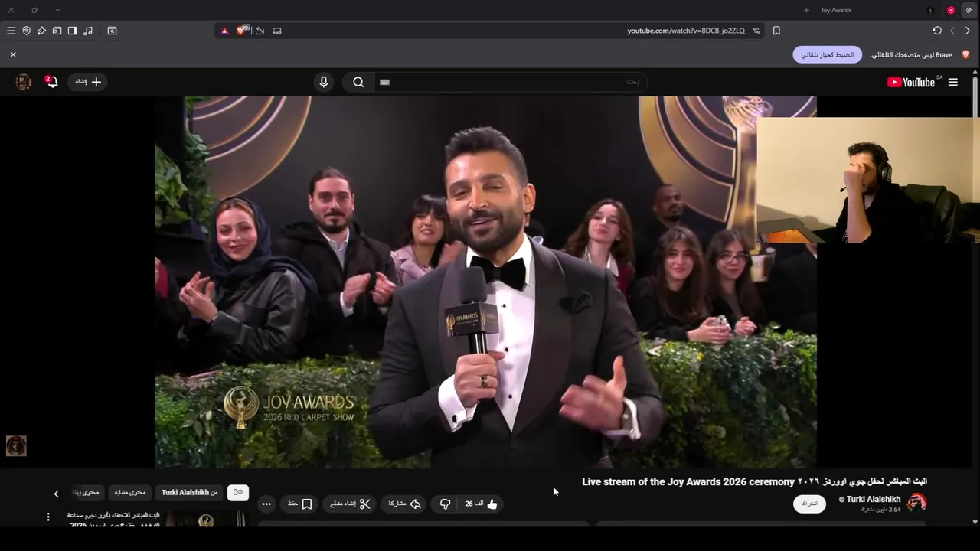Open the YouTube account avatar menu
Screen dimensions: 980x551
click(x=24, y=82)
